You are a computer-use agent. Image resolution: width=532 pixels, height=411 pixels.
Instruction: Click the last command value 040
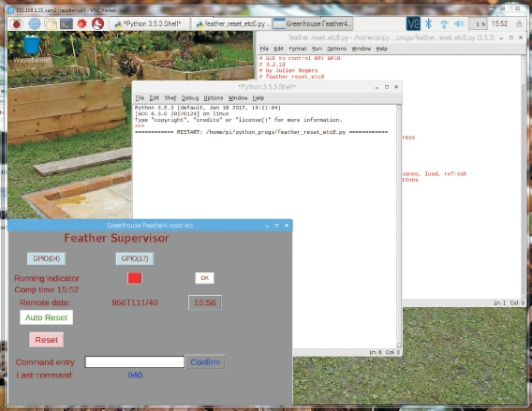click(135, 375)
